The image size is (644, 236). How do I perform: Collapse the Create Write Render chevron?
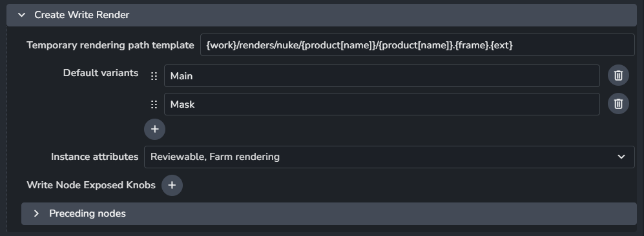[x=22, y=15]
